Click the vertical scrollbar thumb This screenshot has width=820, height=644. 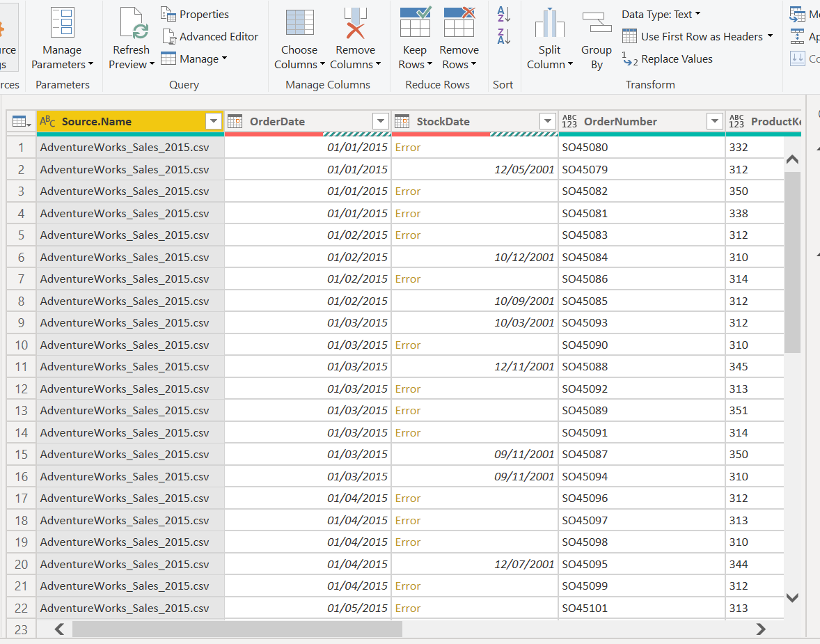pyautogui.click(x=792, y=262)
